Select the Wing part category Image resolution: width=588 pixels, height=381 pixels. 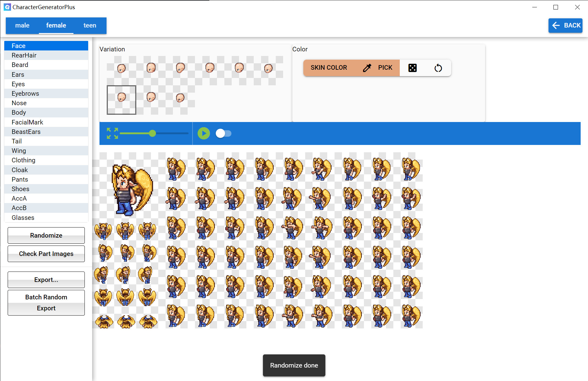[x=18, y=150]
